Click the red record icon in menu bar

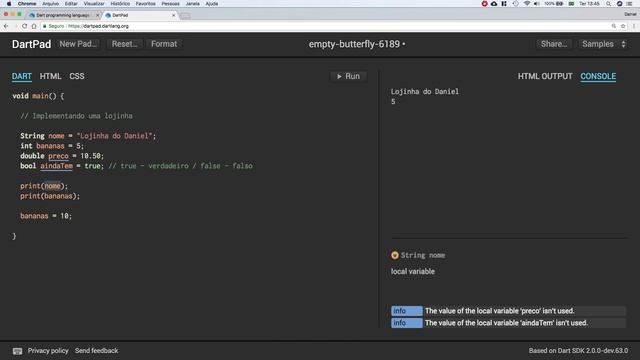click(x=484, y=4)
